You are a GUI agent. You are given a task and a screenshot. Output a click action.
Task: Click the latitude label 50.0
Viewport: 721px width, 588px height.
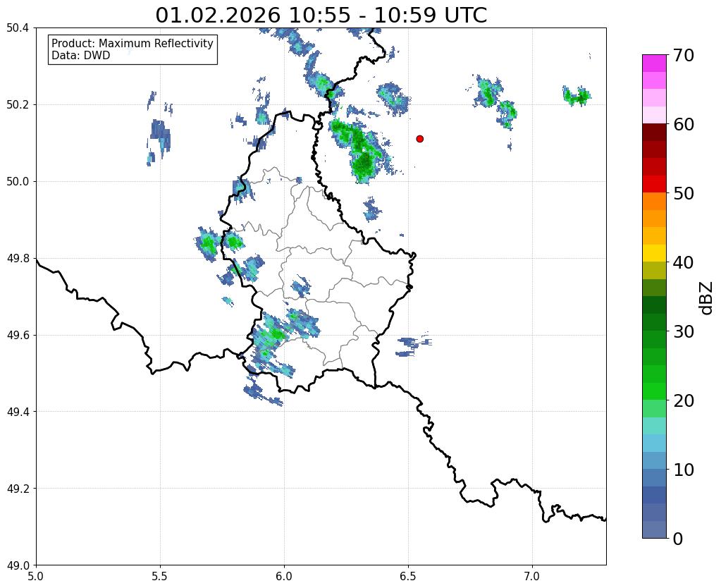tap(18, 182)
